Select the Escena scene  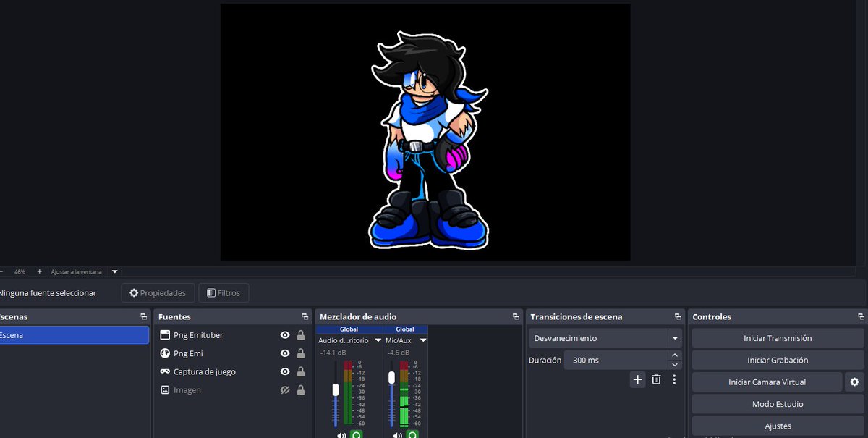[x=74, y=335]
